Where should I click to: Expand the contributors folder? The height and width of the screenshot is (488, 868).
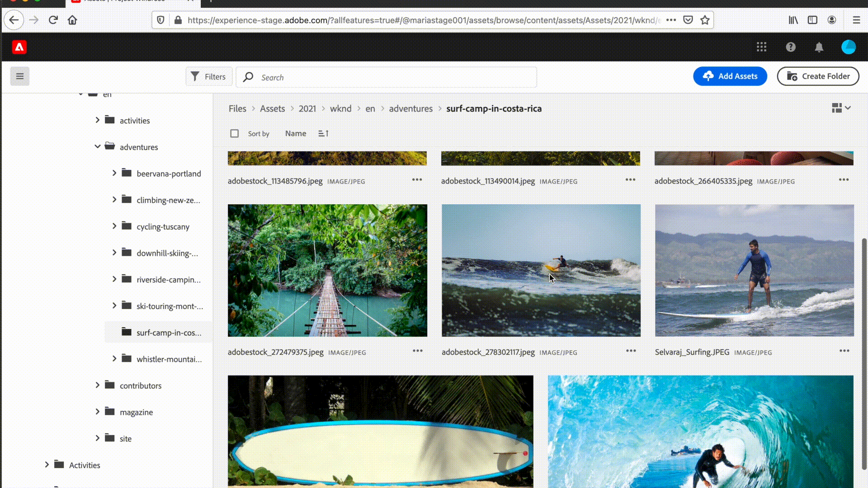pos(97,385)
